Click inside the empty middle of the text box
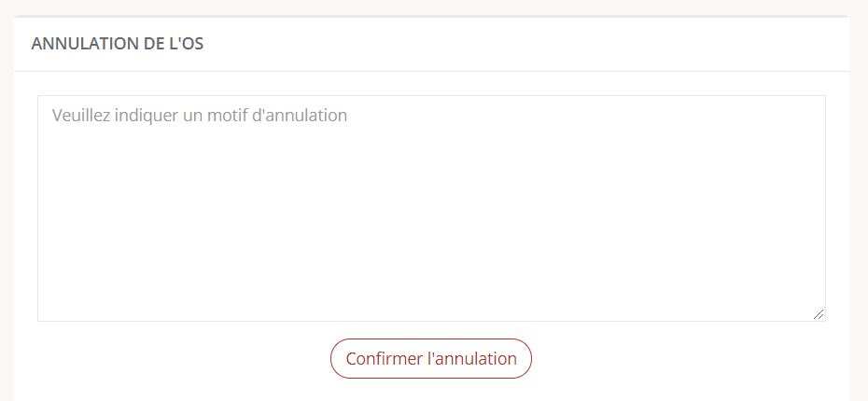This screenshot has height=401, width=868. point(431,221)
